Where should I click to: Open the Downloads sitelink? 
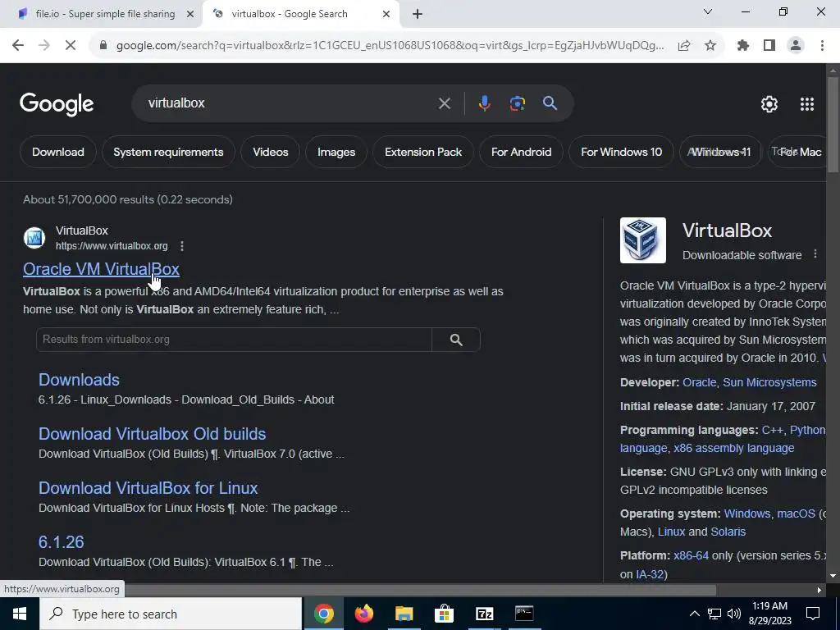point(79,380)
